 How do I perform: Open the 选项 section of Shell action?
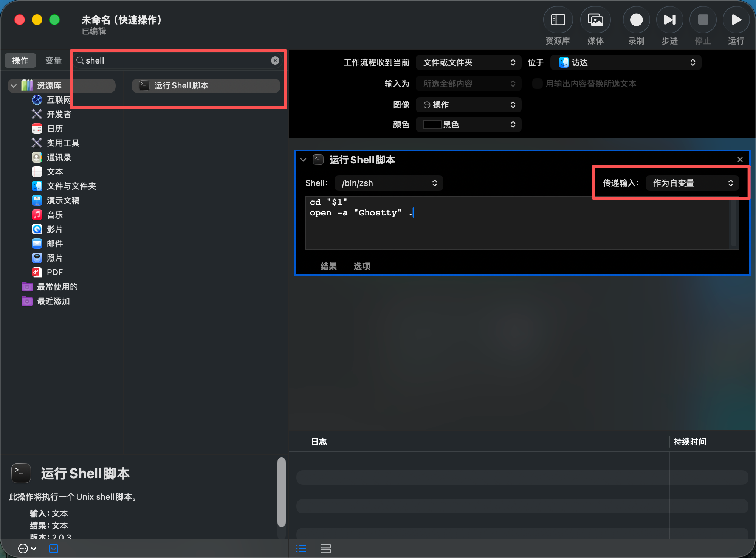pyautogui.click(x=362, y=266)
